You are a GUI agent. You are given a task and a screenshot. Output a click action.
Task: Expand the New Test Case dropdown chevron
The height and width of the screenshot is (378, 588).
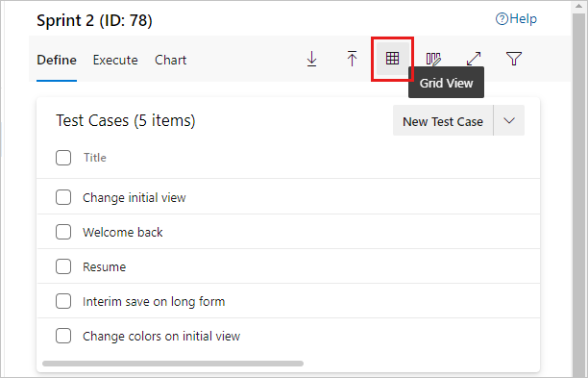click(509, 120)
